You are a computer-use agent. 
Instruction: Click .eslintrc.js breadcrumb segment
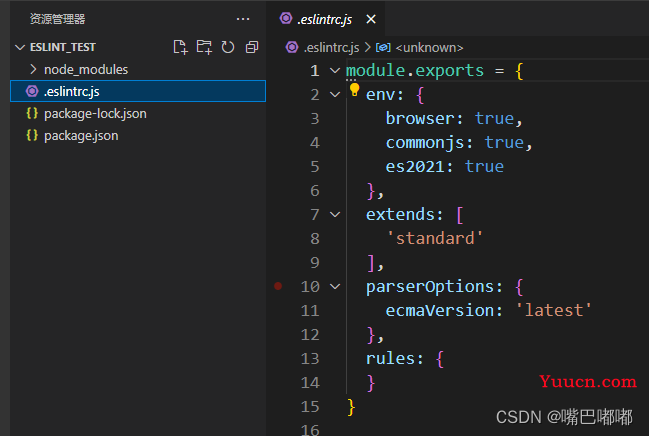pyautogui.click(x=331, y=48)
